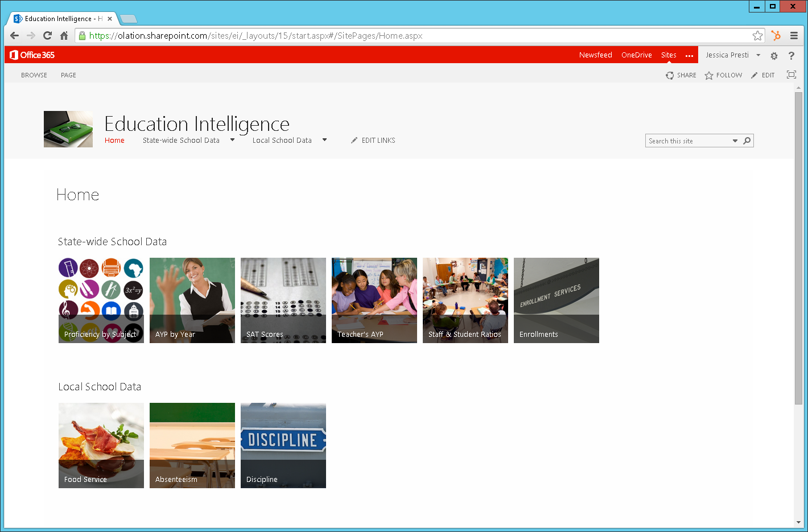Click the Education Intelligence site logo

[68, 129]
